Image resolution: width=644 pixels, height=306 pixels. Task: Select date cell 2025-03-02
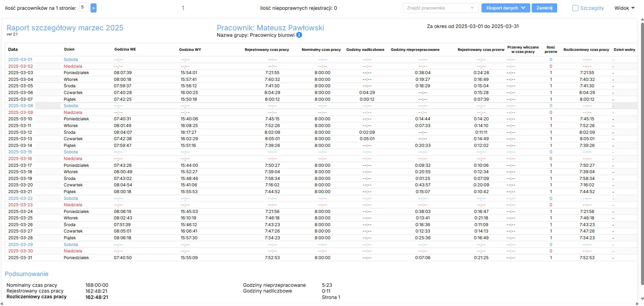click(x=21, y=66)
